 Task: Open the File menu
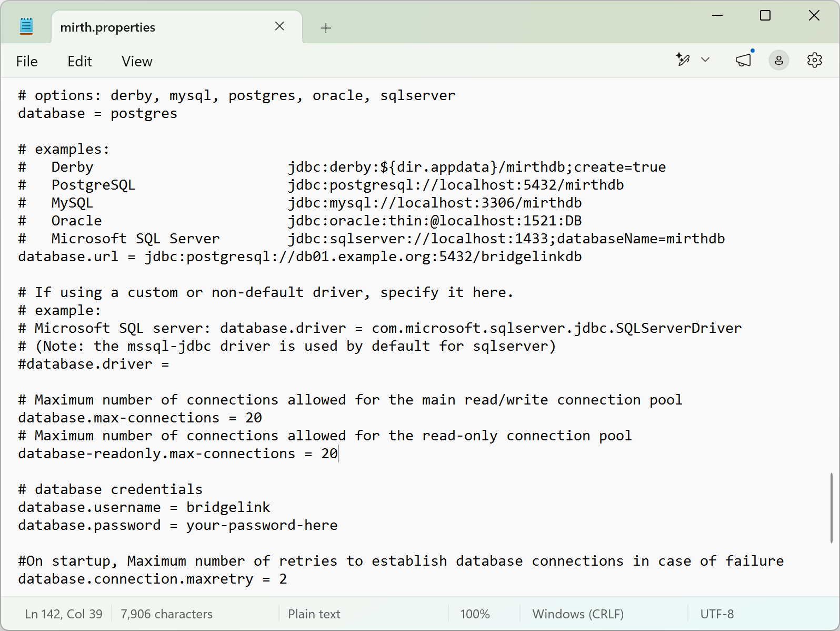pos(27,62)
